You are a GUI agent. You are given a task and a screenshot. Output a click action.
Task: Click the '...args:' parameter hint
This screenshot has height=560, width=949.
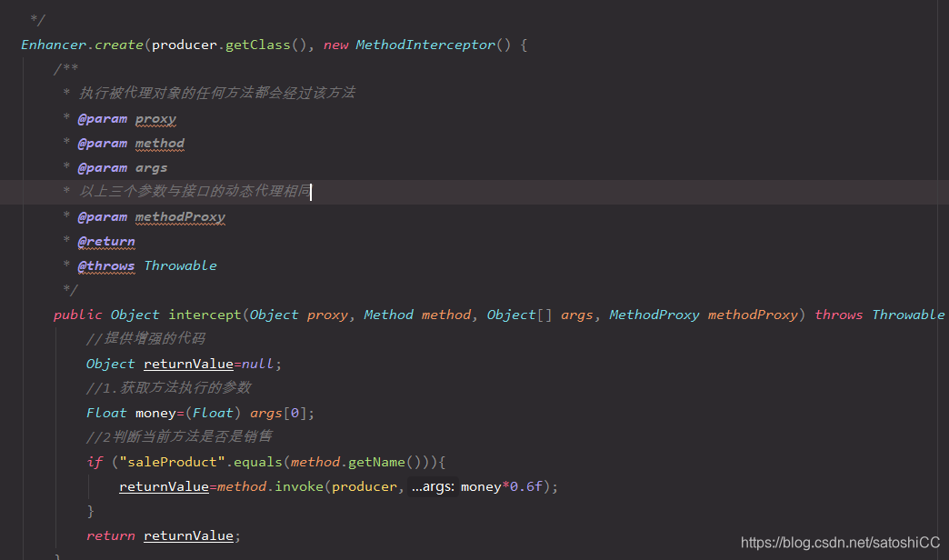433,486
